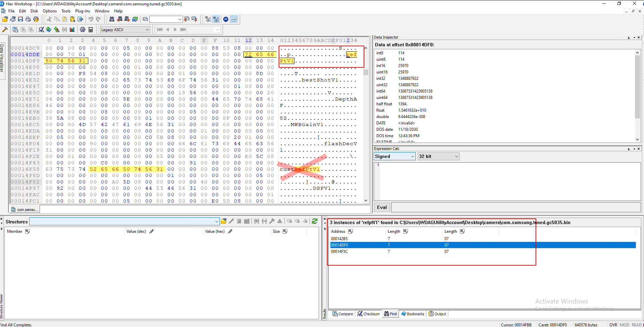
Task: Click the Save floppy disk icon
Action: [x=20, y=19]
